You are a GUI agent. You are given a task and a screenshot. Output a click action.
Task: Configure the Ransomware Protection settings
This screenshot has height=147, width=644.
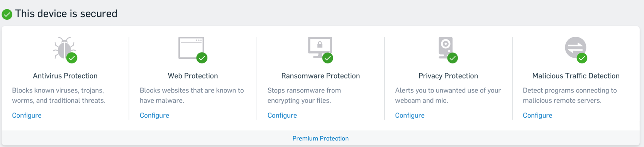(282, 115)
